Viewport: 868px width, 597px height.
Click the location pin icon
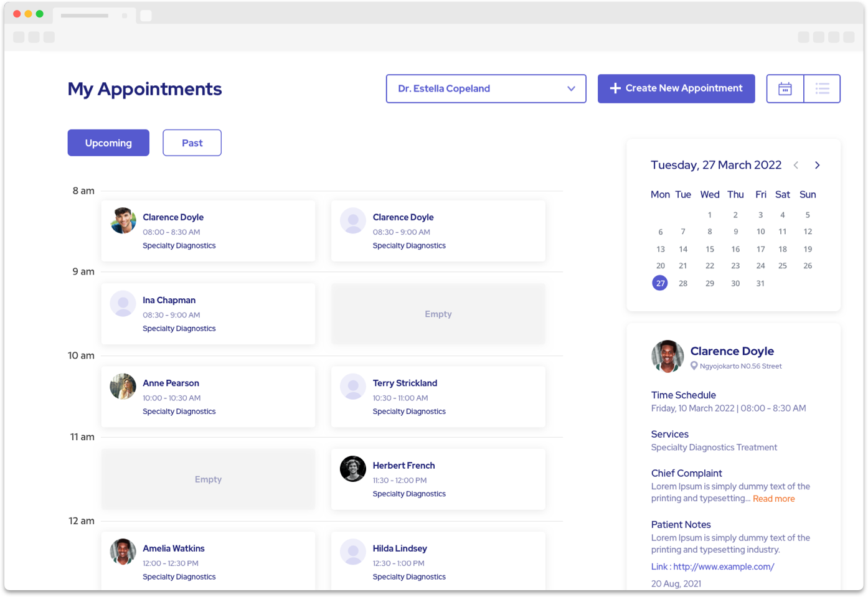694,366
